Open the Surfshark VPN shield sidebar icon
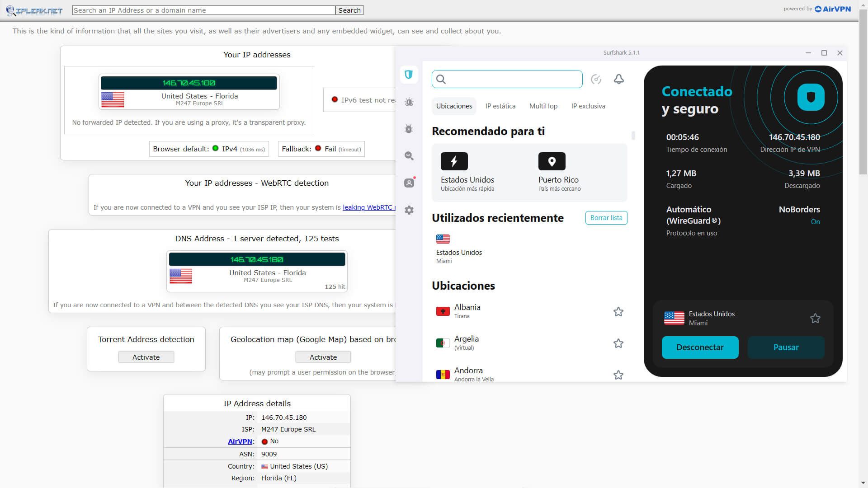 (409, 75)
